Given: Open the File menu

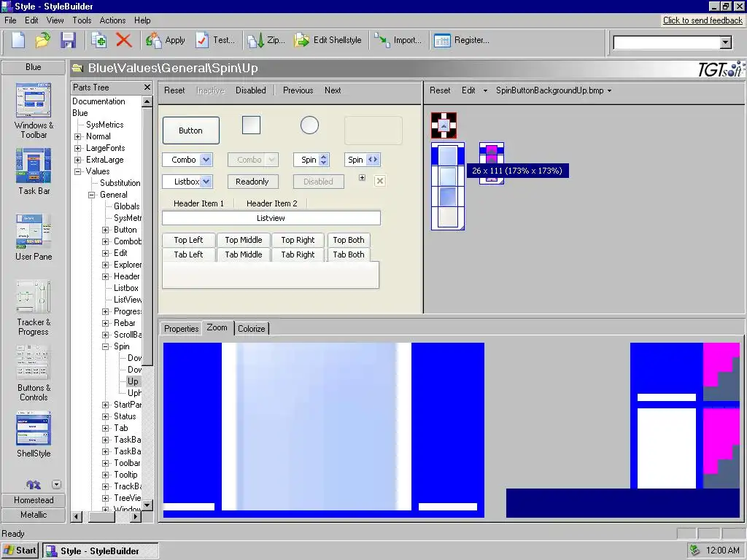Looking at the screenshot, I should 10,20.
